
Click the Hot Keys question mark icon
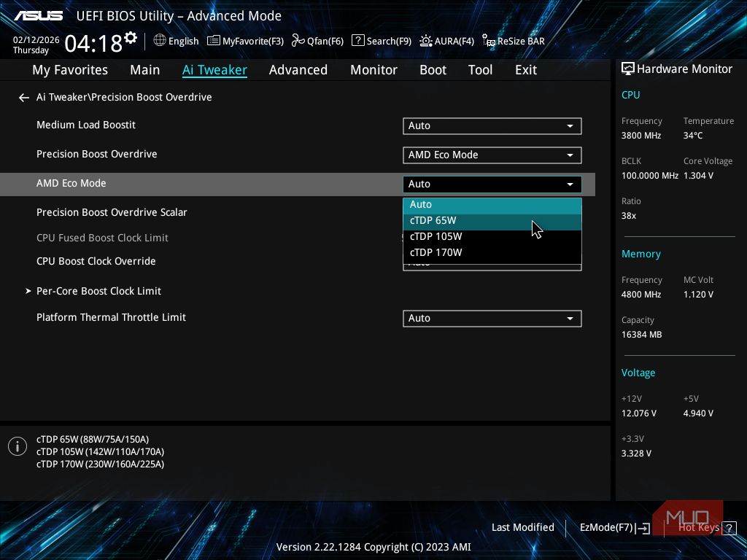pos(729,528)
